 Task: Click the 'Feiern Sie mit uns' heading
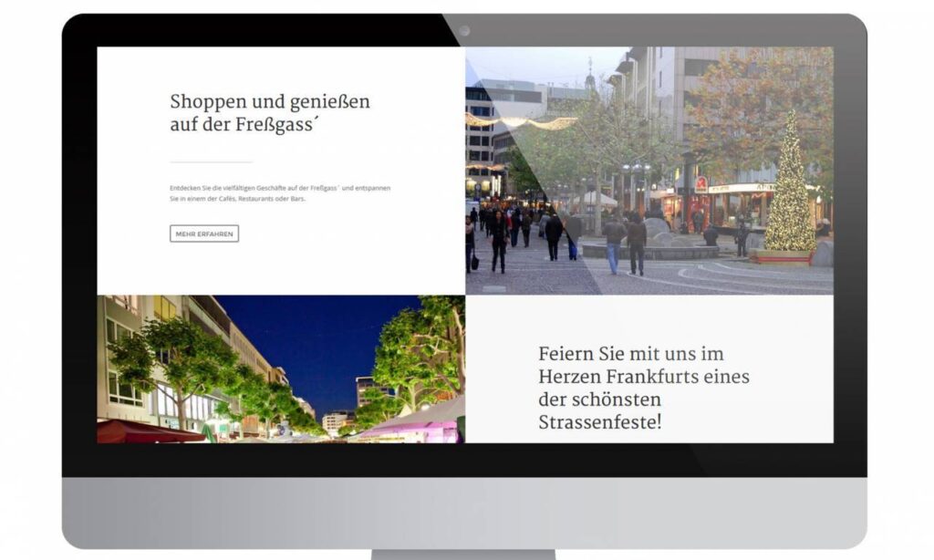click(643, 388)
